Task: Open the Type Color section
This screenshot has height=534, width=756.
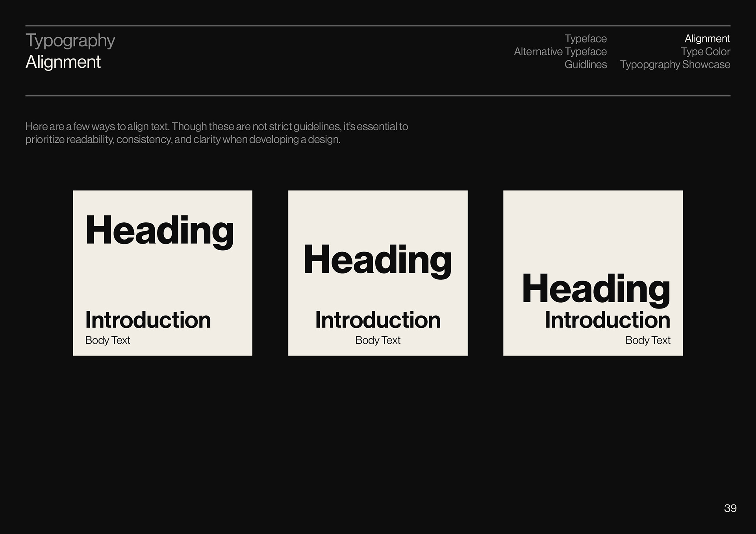Action: coord(705,52)
